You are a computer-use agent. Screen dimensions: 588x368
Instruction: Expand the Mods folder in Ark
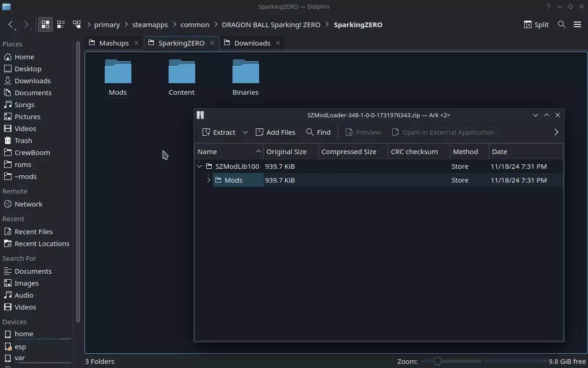coord(209,180)
